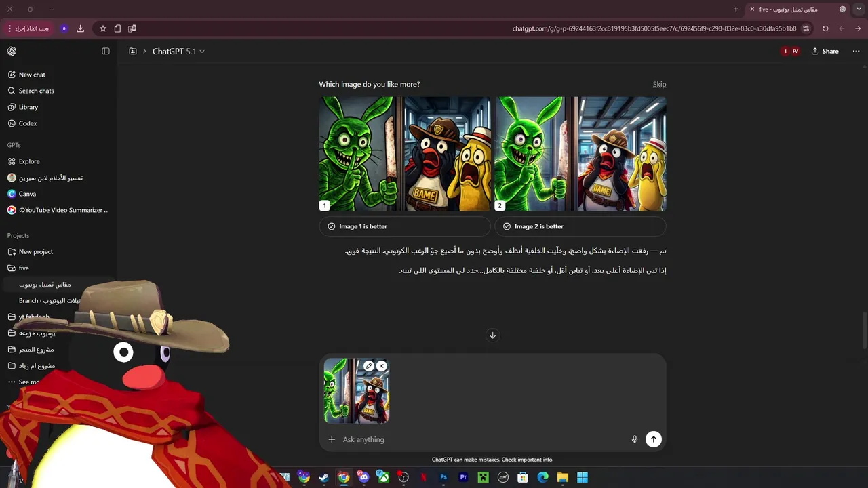This screenshot has width=868, height=488.
Task: Open comparison image 1 thumbnail
Action: [x=405, y=154]
